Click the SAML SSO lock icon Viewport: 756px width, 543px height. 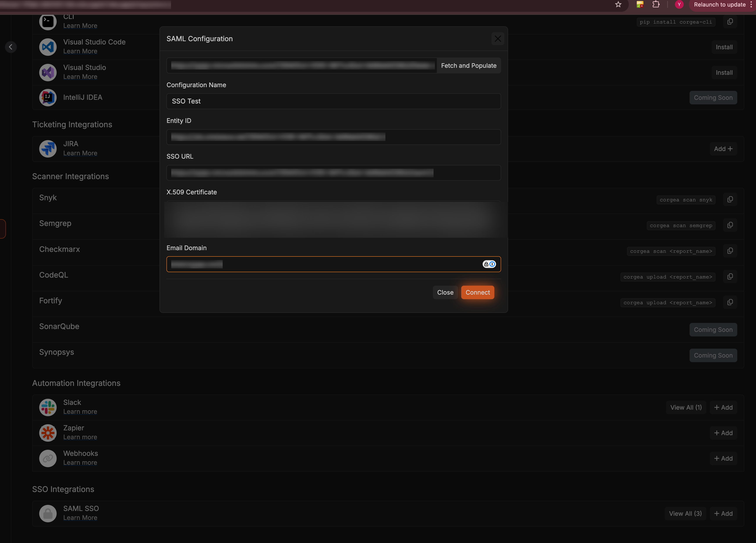pos(48,513)
